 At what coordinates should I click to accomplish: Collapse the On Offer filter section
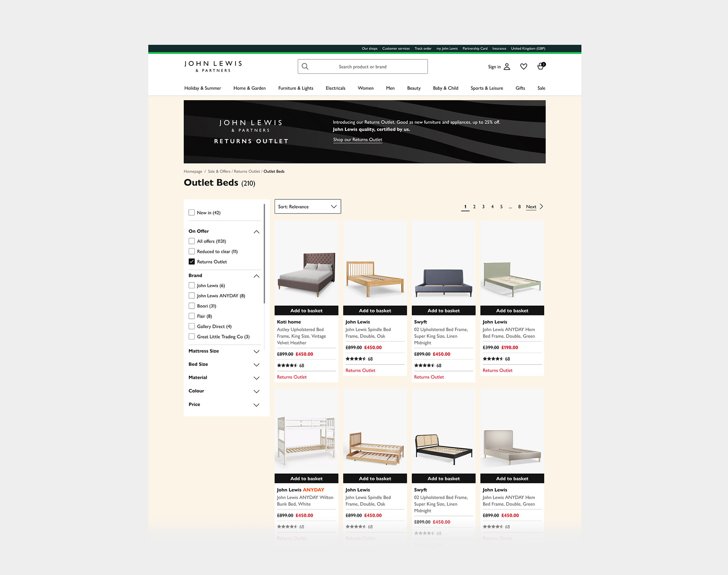[256, 232]
